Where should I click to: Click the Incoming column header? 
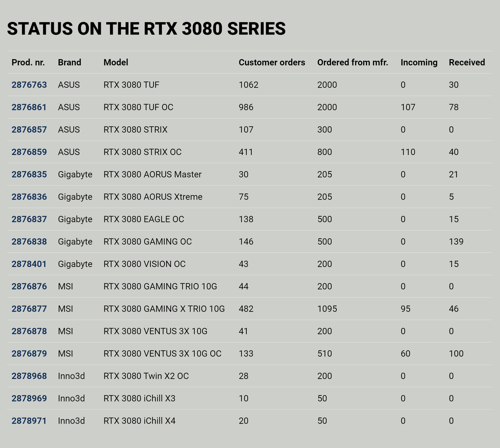point(419,63)
